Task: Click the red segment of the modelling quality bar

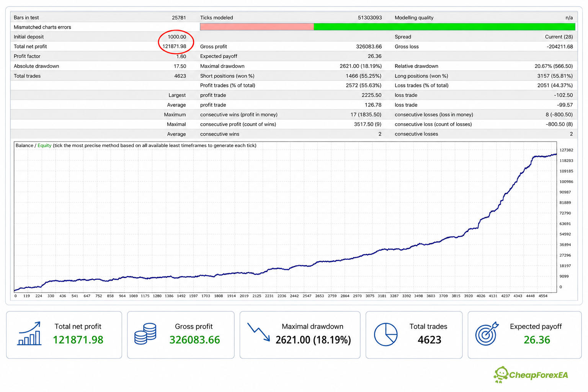Action: click(x=257, y=27)
